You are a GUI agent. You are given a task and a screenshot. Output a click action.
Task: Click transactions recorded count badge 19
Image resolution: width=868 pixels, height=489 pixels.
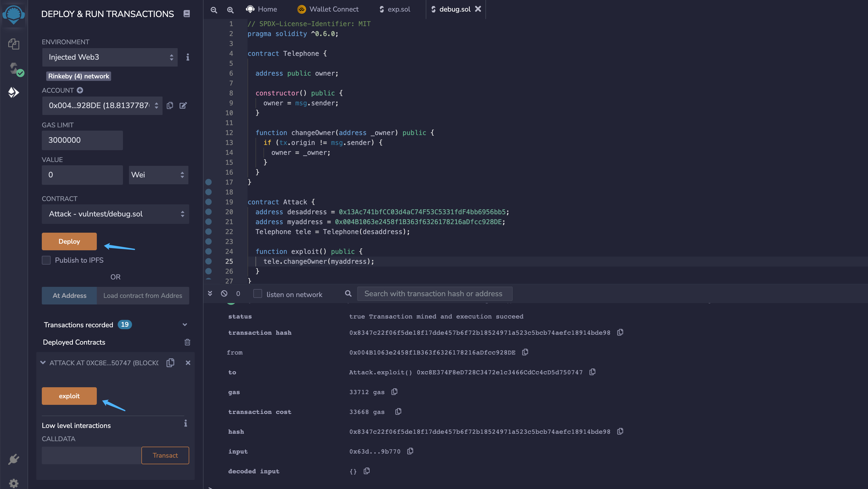point(125,325)
